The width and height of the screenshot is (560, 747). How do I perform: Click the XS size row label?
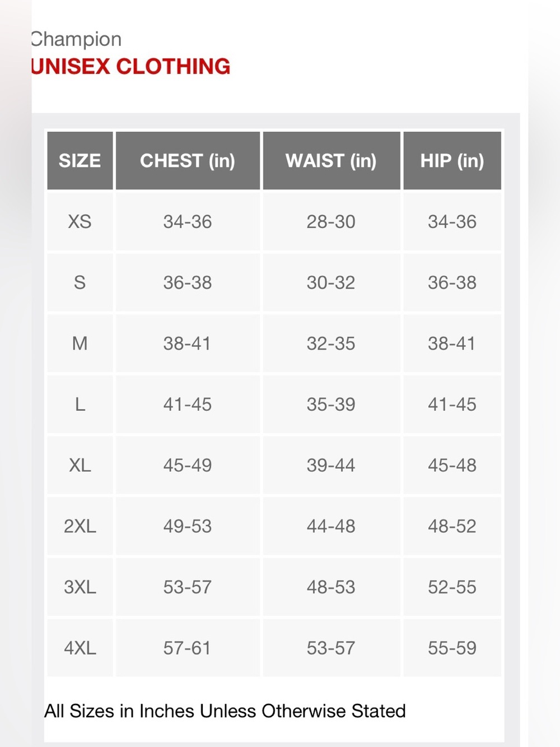80,221
